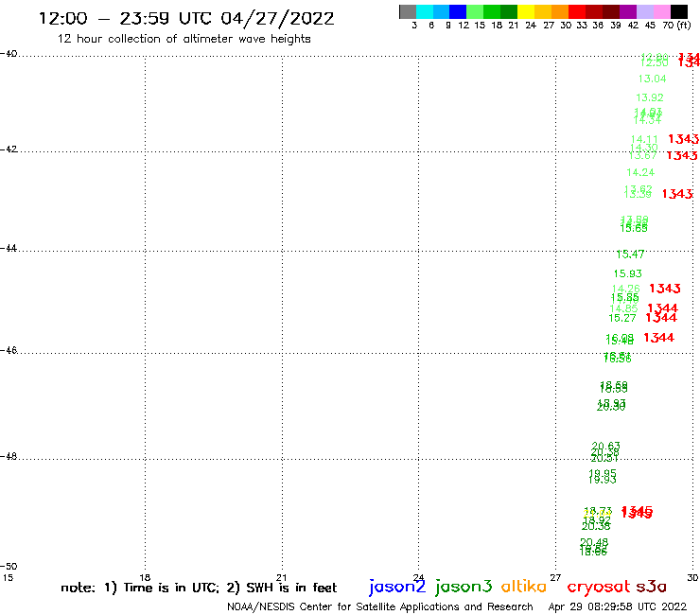Select the darkest green legend swatch above 21
Image resolution: width=700 pixels, height=615 pixels.
[509, 12]
